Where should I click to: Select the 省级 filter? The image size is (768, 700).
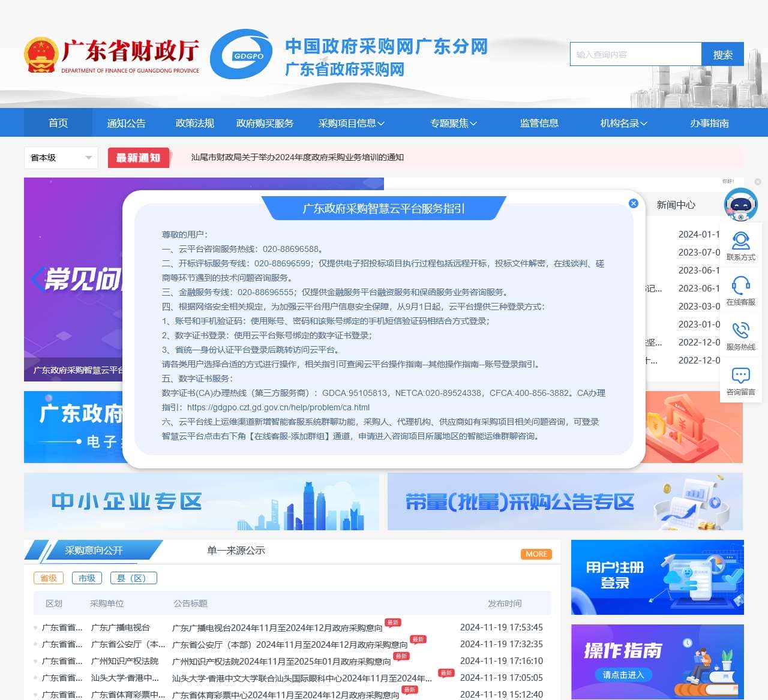[49, 578]
